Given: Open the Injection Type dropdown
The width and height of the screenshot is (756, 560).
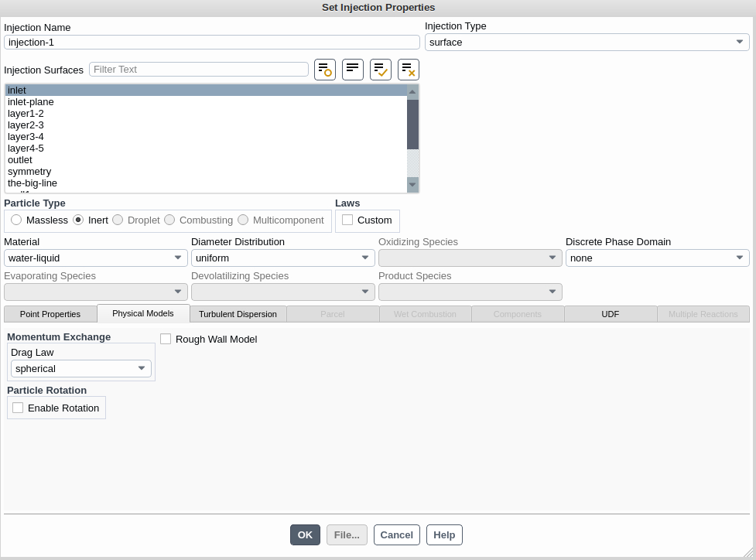Looking at the screenshot, I should (x=587, y=43).
